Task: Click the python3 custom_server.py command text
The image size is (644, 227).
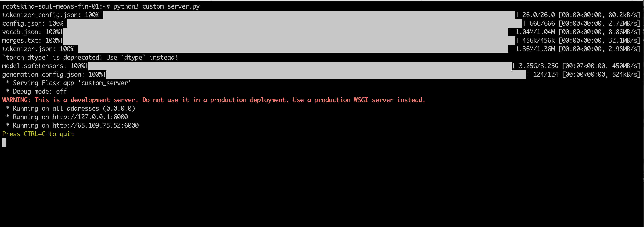Action: pos(157,6)
